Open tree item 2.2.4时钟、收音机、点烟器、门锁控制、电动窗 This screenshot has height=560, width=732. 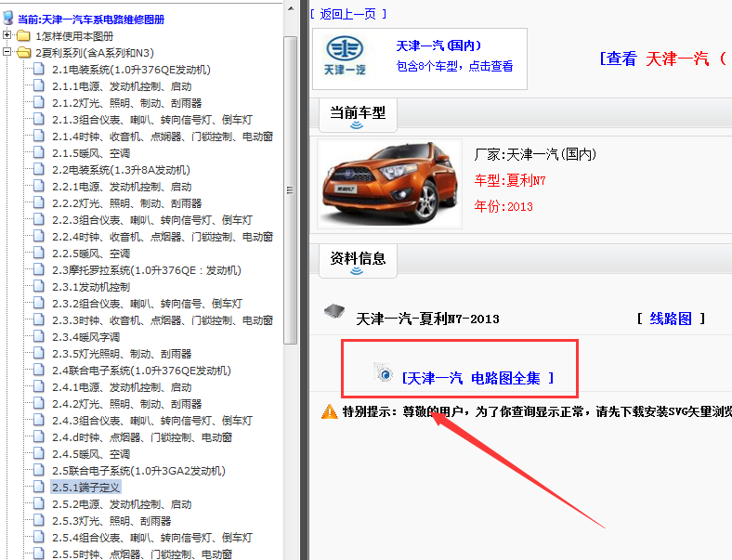coord(163,237)
